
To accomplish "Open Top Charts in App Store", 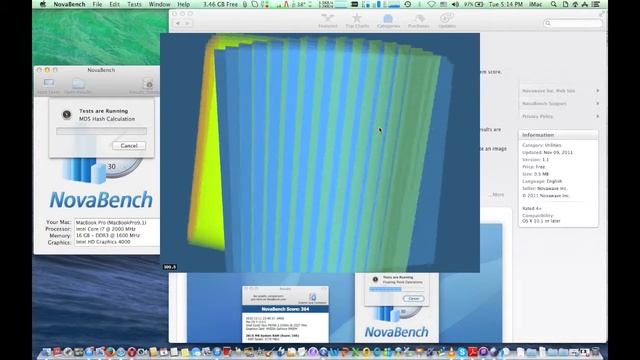I will tap(357, 21).
